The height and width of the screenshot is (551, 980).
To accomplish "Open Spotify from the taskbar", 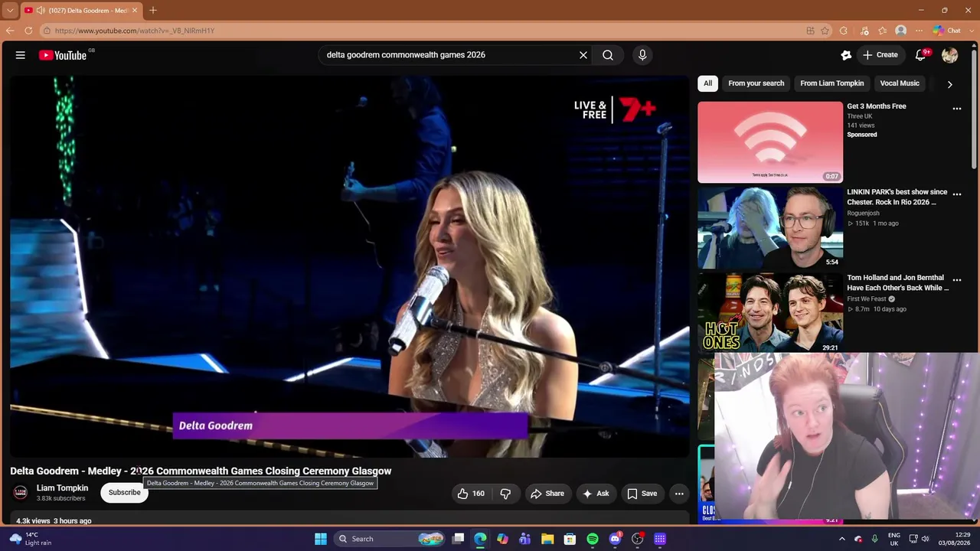I will pyautogui.click(x=593, y=539).
